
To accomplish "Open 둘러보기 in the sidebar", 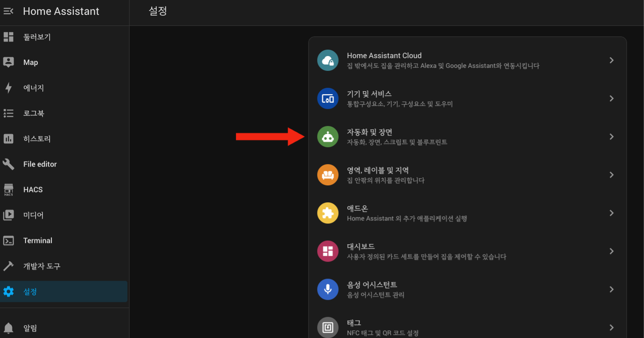I will point(37,37).
